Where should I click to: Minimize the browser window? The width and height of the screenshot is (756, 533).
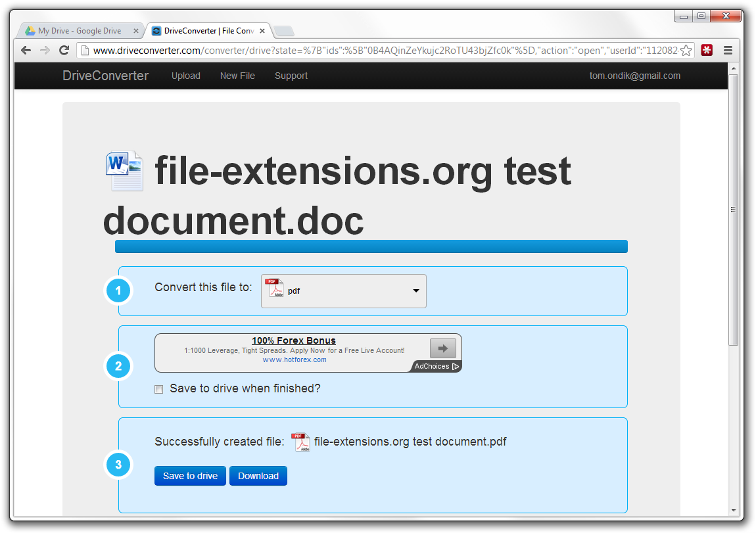pos(683,16)
